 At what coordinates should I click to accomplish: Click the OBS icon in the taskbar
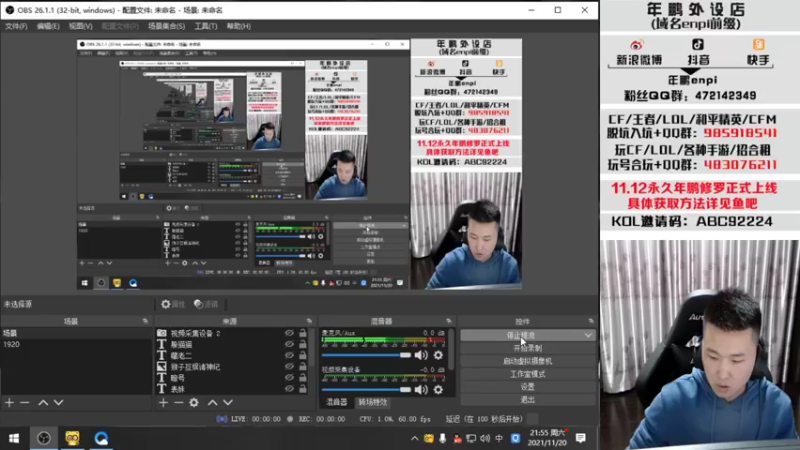click(43, 438)
